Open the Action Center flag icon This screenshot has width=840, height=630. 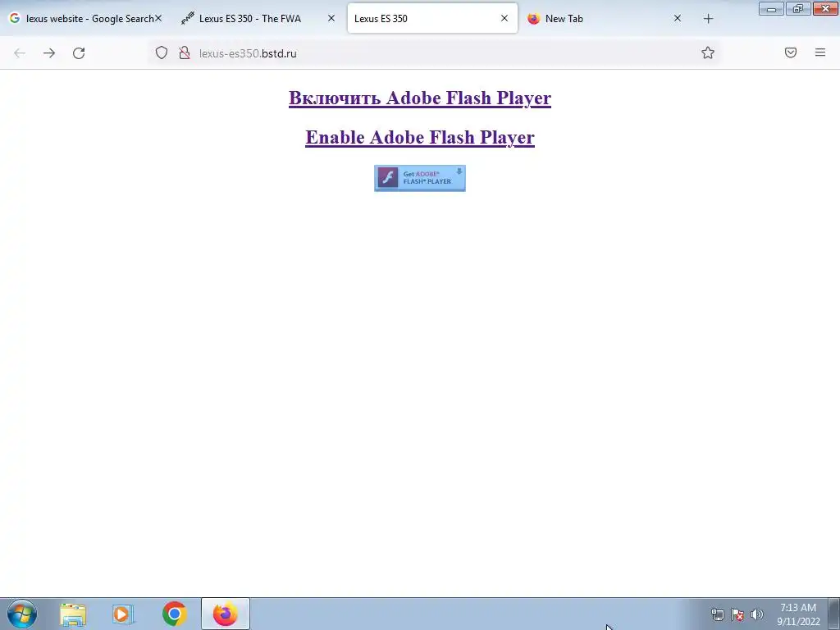pyautogui.click(x=737, y=614)
